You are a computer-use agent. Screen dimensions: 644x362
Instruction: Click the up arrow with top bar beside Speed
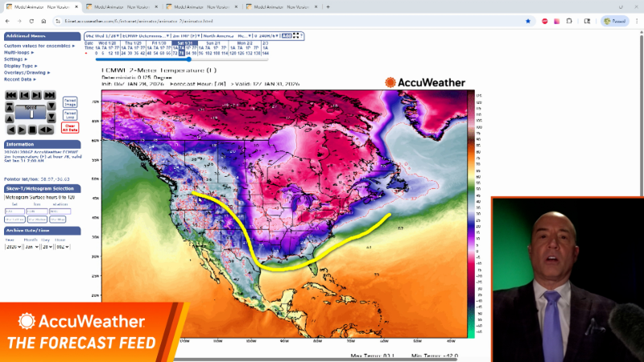tap(10, 108)
